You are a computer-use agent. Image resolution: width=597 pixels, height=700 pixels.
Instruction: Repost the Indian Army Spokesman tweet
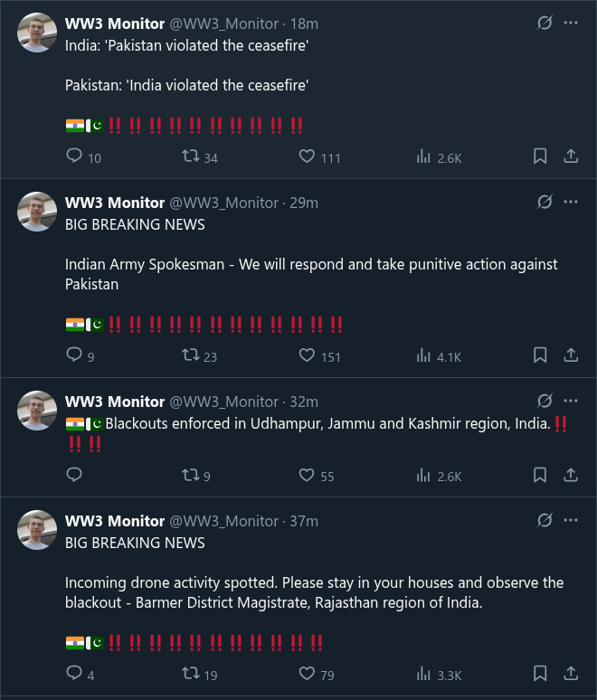point(191,355)
